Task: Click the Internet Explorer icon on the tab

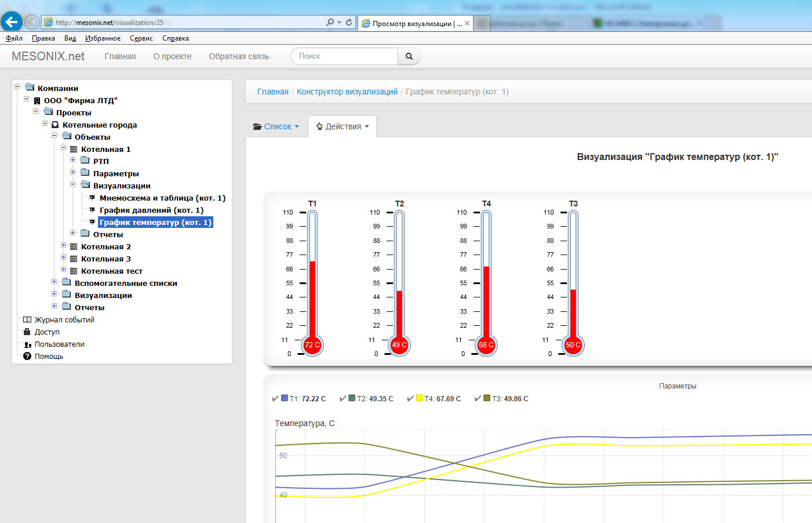Action: click(x=366, y=23)
